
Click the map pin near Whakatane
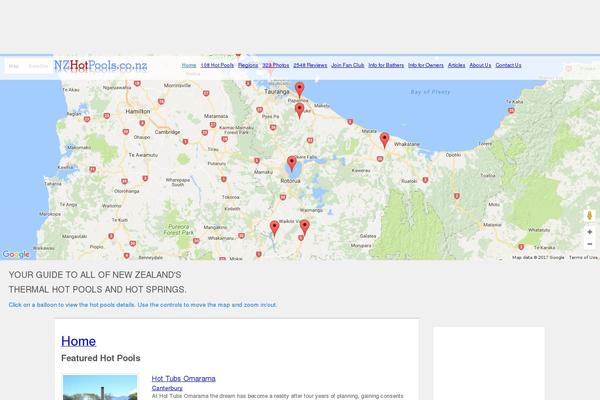point(384,140)
